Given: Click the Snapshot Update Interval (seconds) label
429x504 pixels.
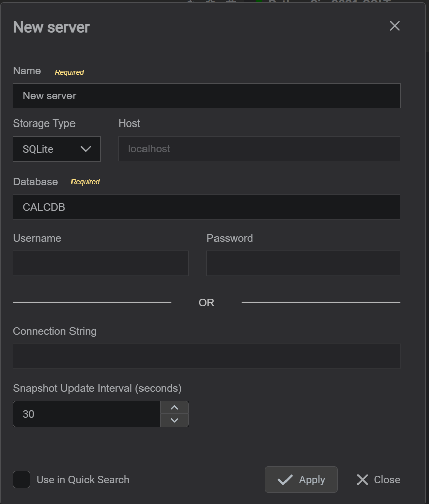Looking at the screenshot, I should point(97,388).
